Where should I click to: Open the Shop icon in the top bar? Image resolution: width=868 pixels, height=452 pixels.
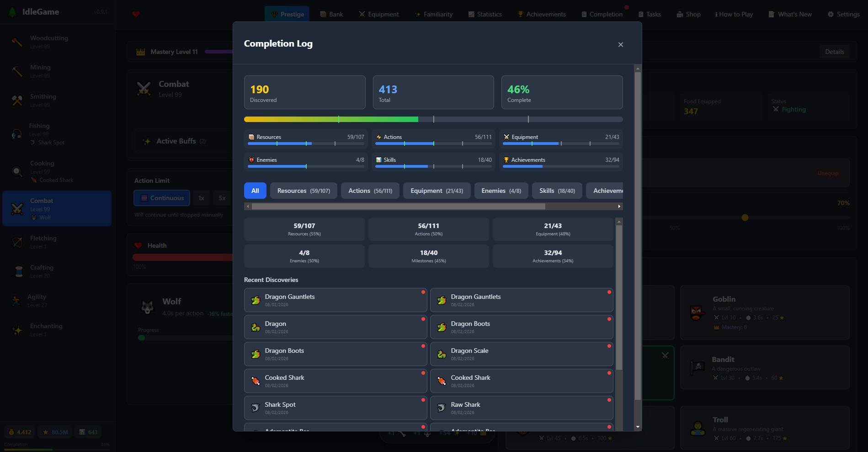click(679, 14)
